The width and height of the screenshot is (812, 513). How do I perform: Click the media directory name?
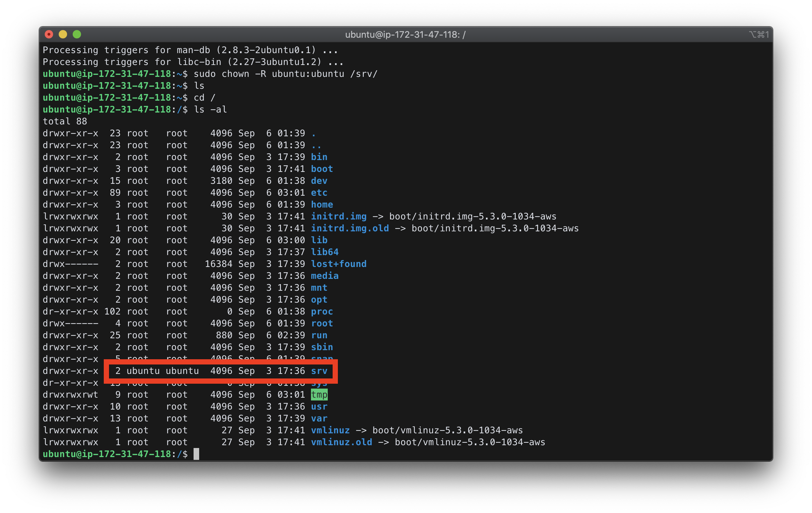[325, 276]
